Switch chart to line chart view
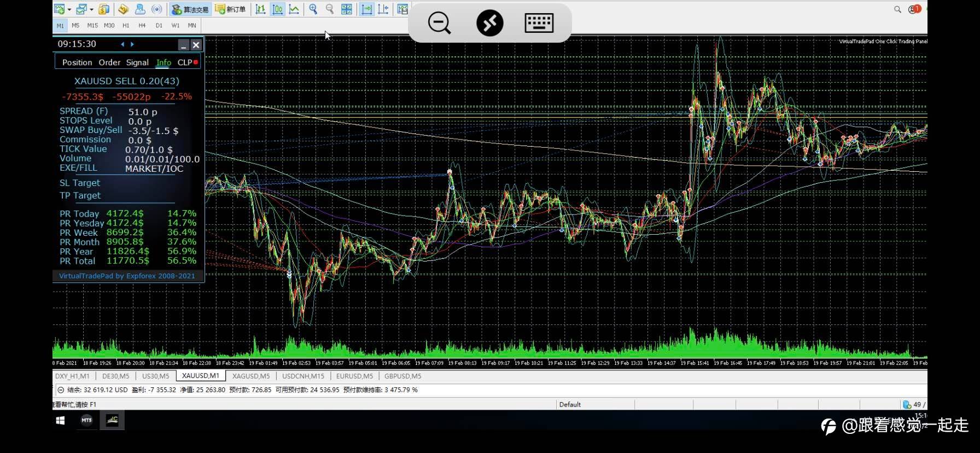The height and width of the screenshot is (453, 980). click(x=294, y=9)
